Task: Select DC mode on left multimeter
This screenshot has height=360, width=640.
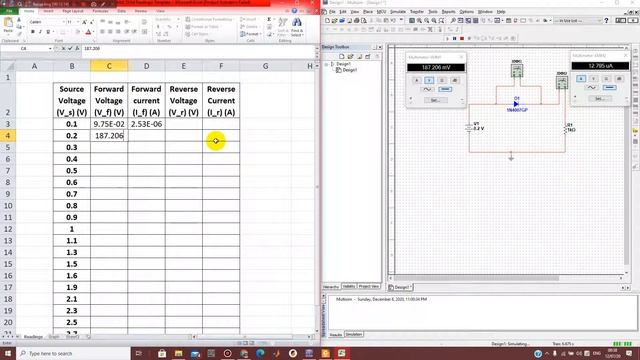Action: tap(445, 89)
